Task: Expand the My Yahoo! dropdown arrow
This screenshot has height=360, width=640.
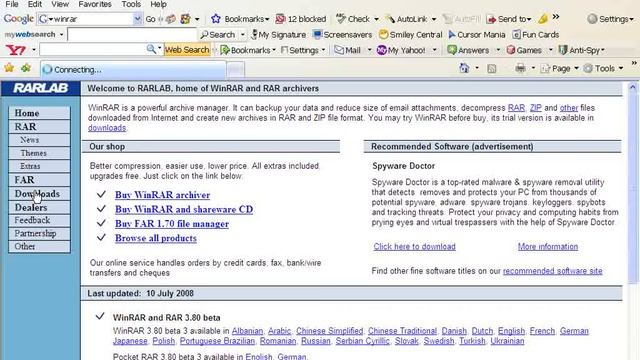Action: pyautogui.click(x=435, y=50)
